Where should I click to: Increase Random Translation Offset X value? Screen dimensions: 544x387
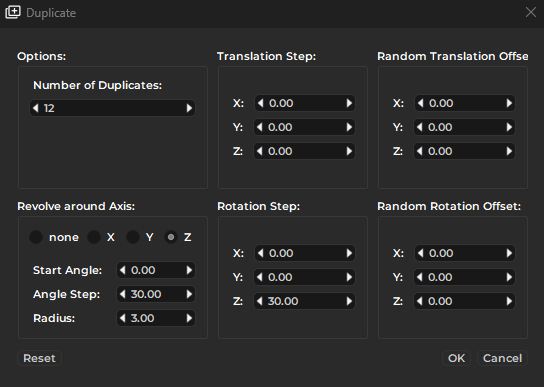click(x=509, y=103)
